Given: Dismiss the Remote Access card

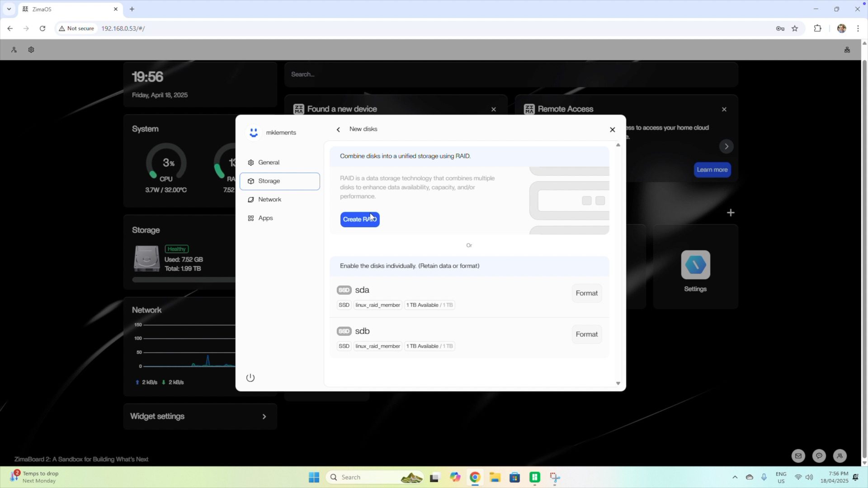Looking at the screenshot, I should click(x=724, y=109).
